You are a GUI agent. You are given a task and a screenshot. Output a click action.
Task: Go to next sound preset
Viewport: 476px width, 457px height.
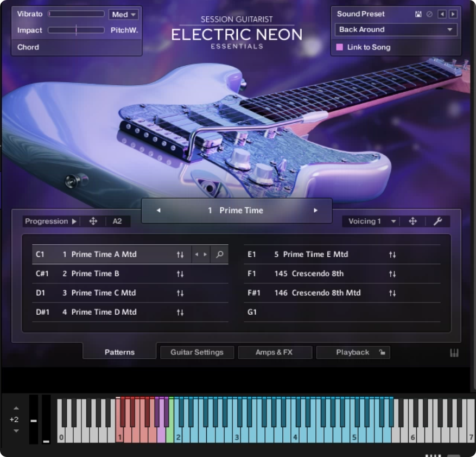(x=453, y=14)
